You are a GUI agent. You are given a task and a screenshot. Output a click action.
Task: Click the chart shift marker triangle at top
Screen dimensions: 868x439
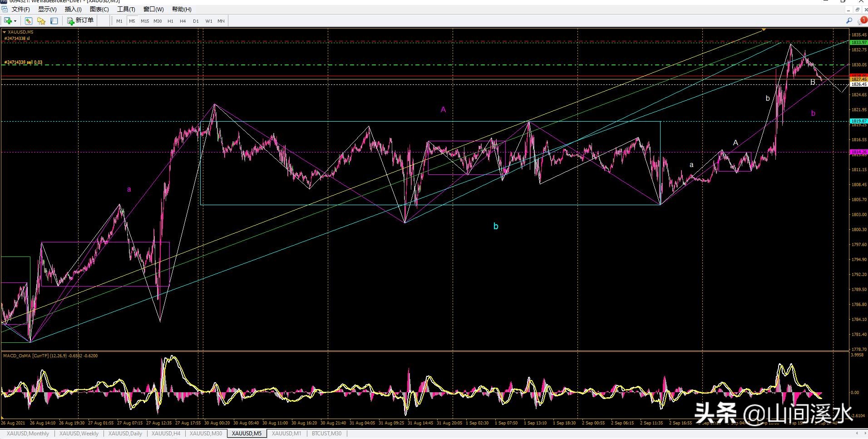764,30
